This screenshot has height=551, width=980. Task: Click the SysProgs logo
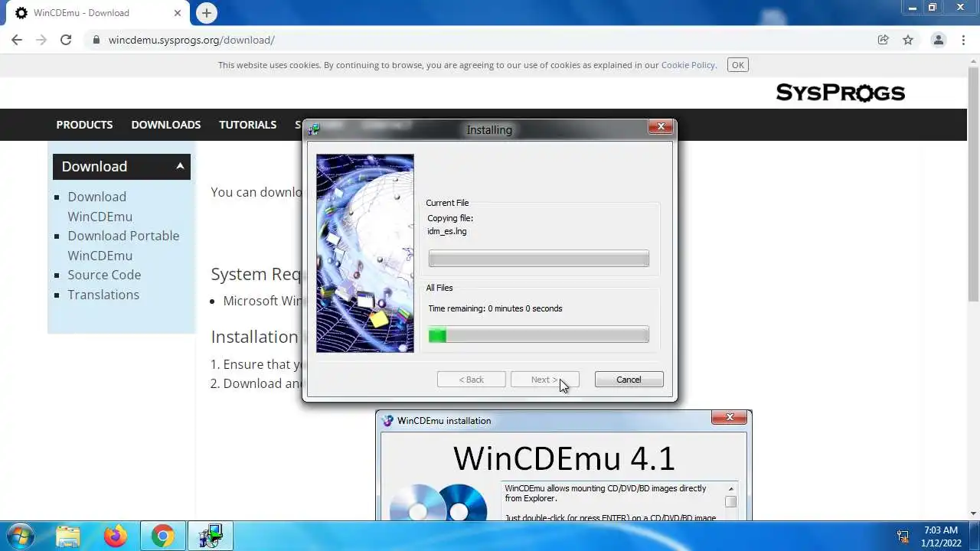coord(840,93)
